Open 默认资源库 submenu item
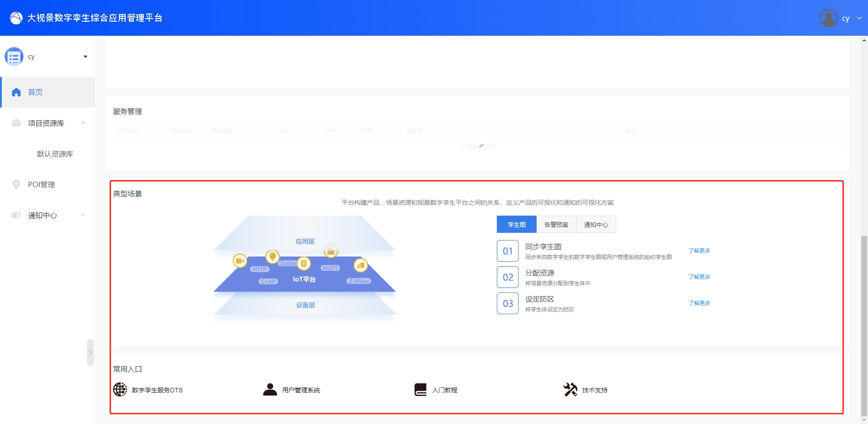The width and height of the screenshot is (868, 424). [x=55, y=154]
